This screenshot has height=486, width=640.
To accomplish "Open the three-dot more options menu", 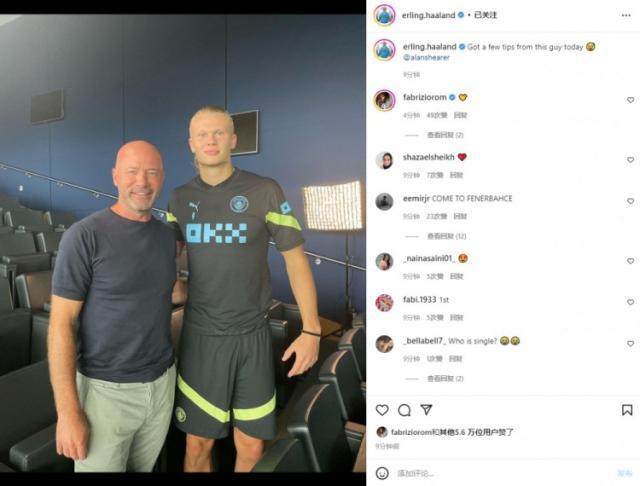I will coord(626,15).
